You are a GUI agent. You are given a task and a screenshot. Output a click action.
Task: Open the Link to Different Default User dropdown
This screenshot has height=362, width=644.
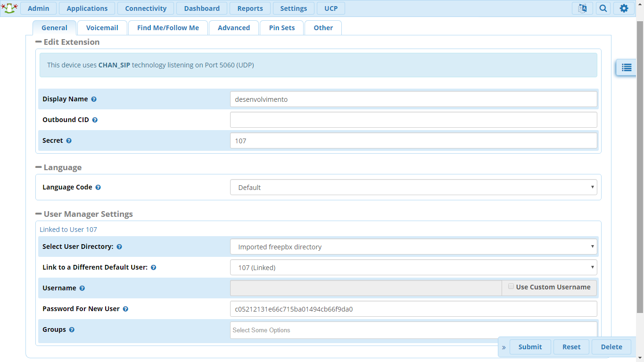coord(413,267)
